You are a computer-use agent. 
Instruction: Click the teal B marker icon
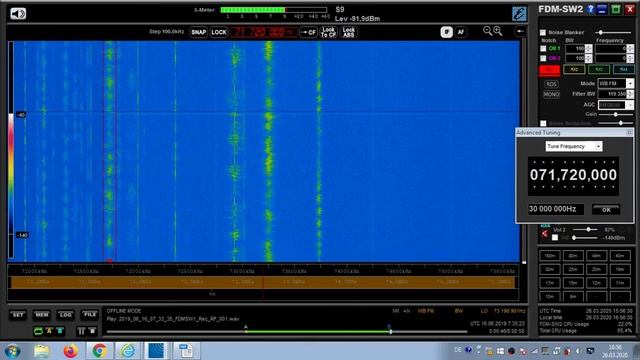coord(60,331)
